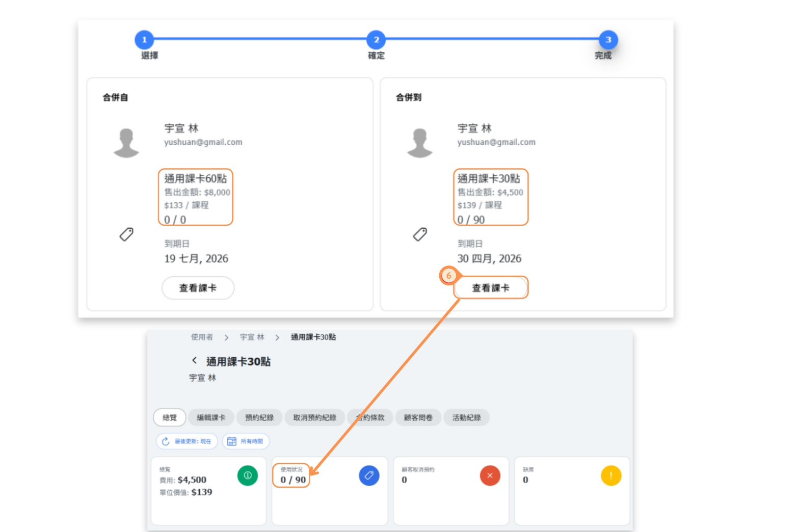Click user avatar in the 合併自 panel
Image resolution: width=798 pixels, height=532 pixels.
click(126, 143)
